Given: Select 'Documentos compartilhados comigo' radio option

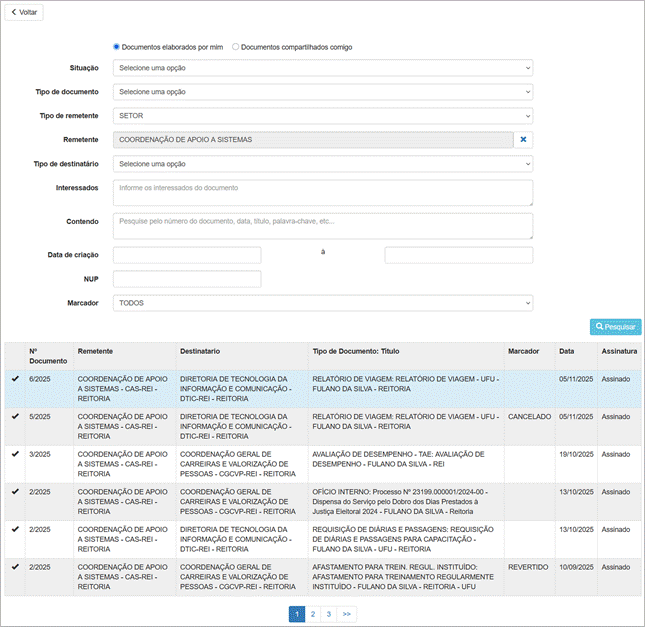Looking at the screenshot, I should (x=236, y=47).
